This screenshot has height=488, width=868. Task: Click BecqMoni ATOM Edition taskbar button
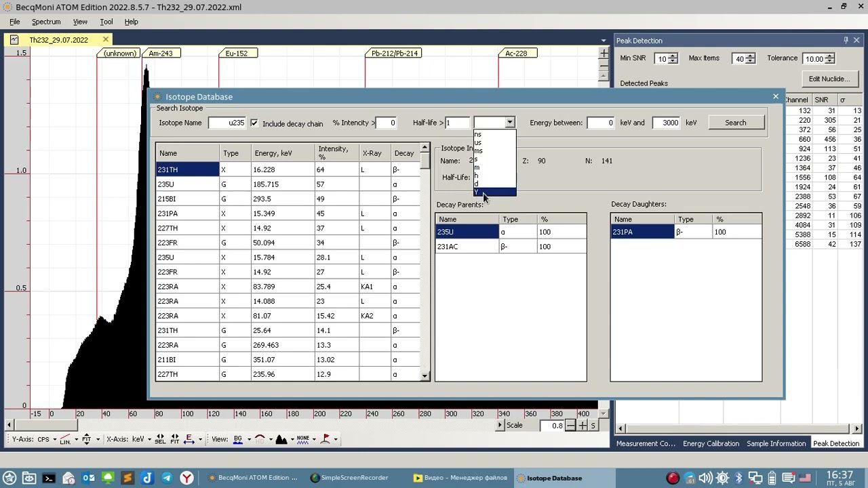(x=252, y=478)
